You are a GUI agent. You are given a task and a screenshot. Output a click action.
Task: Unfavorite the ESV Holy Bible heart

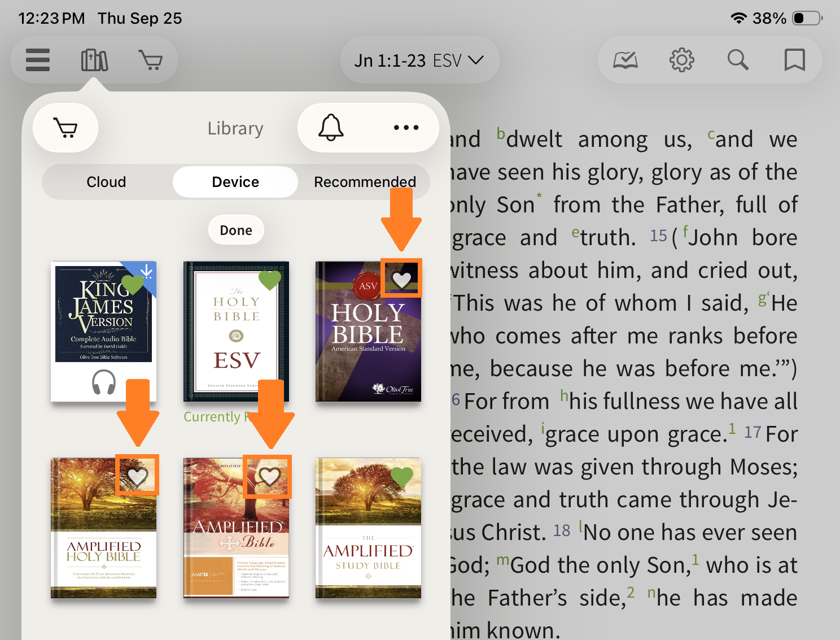coord(270,279)
